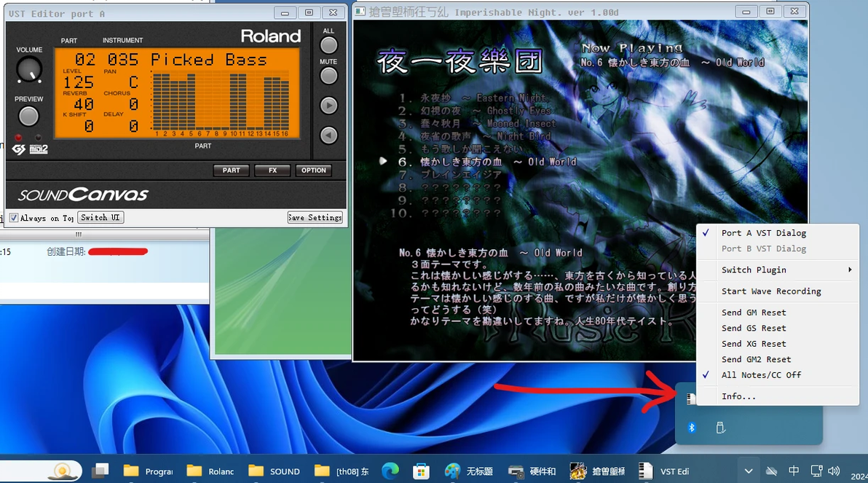
Task: Open the FX settings button
Action: 272,170
